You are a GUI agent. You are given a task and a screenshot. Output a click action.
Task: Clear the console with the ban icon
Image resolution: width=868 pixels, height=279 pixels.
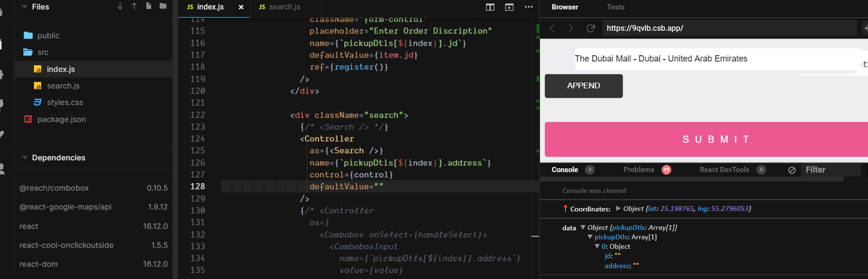[x=792, y=170]
